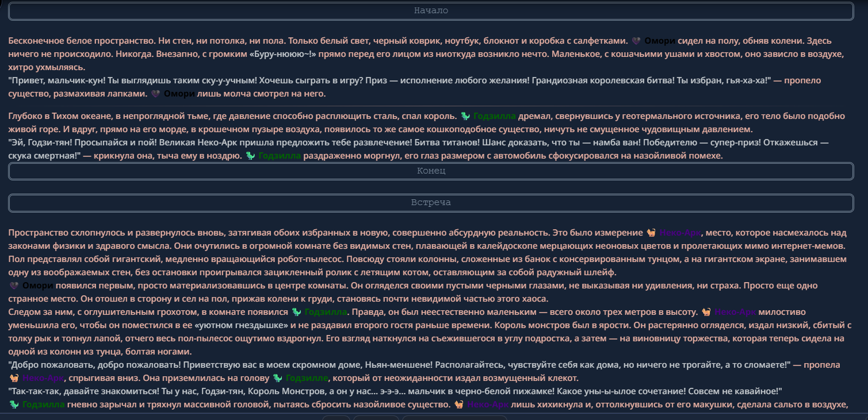Click the dinosaur emoji before 'Годзилла раздраженно моргнул'

(x=250, y=155)
